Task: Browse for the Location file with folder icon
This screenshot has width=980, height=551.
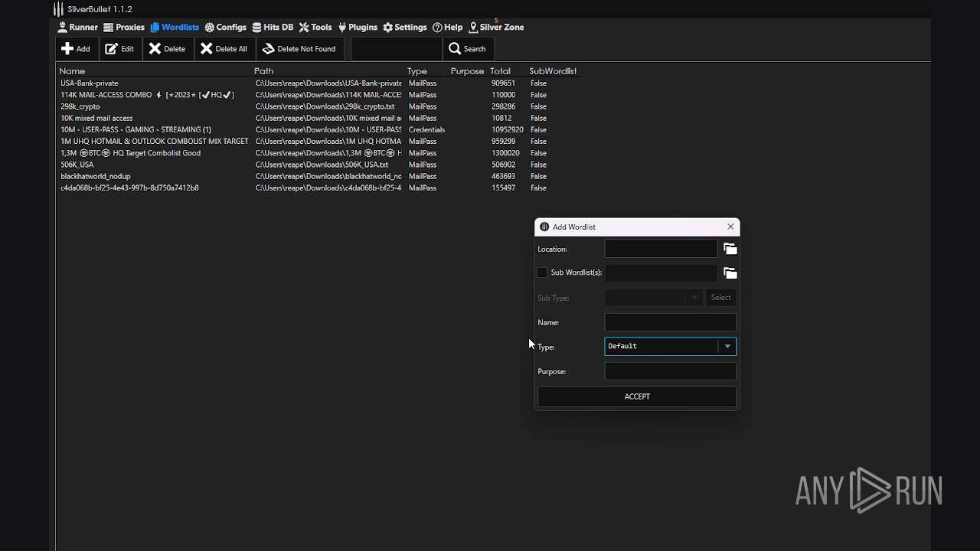Action: (730, 249)
